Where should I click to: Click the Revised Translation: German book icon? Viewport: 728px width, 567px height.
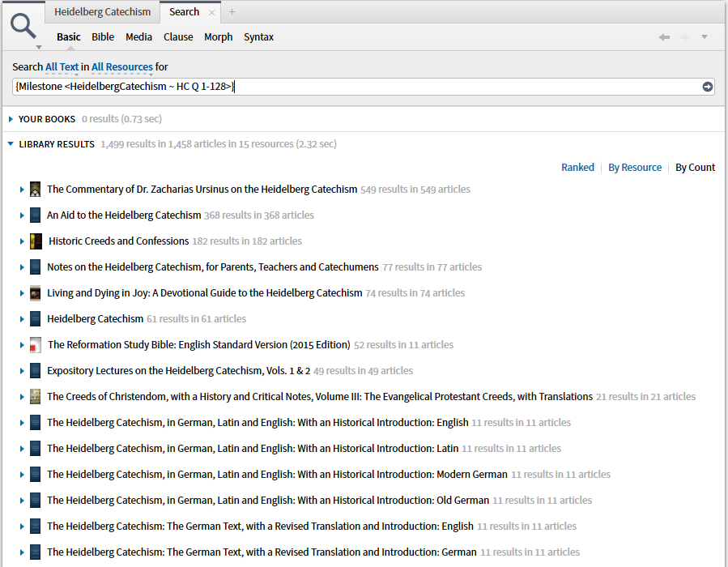click(x=36, y=552)
